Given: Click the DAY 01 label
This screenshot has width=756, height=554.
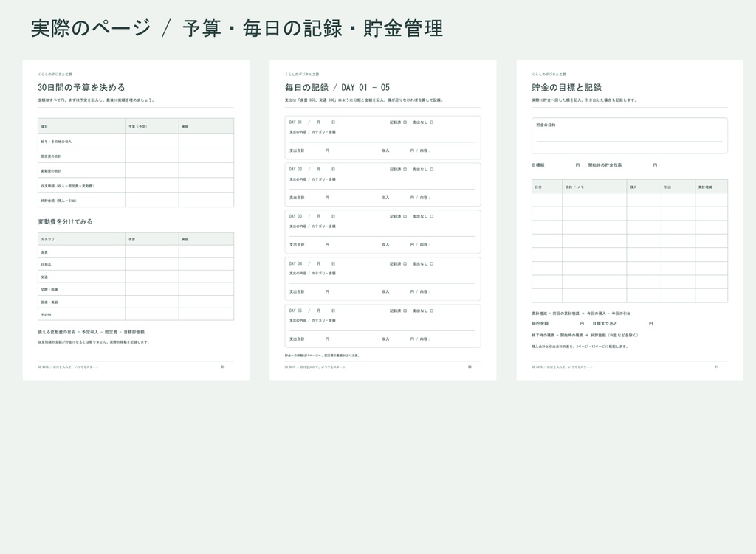Looking at the screenshot, I should 295,122.
